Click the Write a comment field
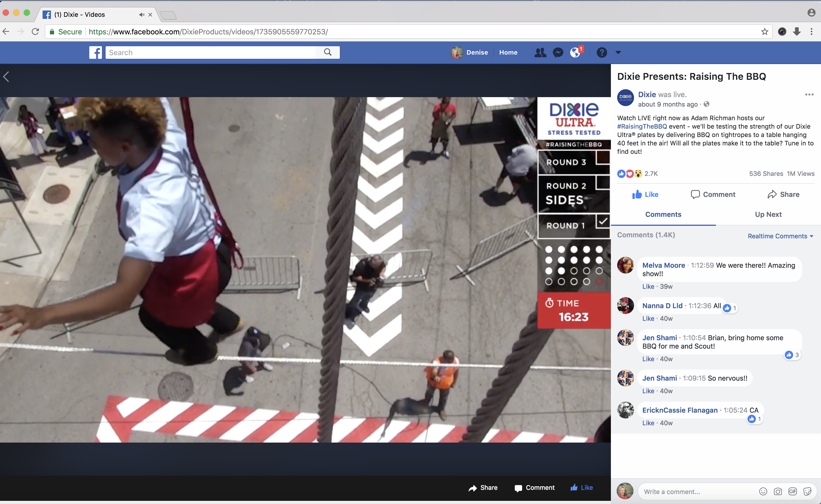This screenshot has width=821, height=504. click(x=697, y=491)
